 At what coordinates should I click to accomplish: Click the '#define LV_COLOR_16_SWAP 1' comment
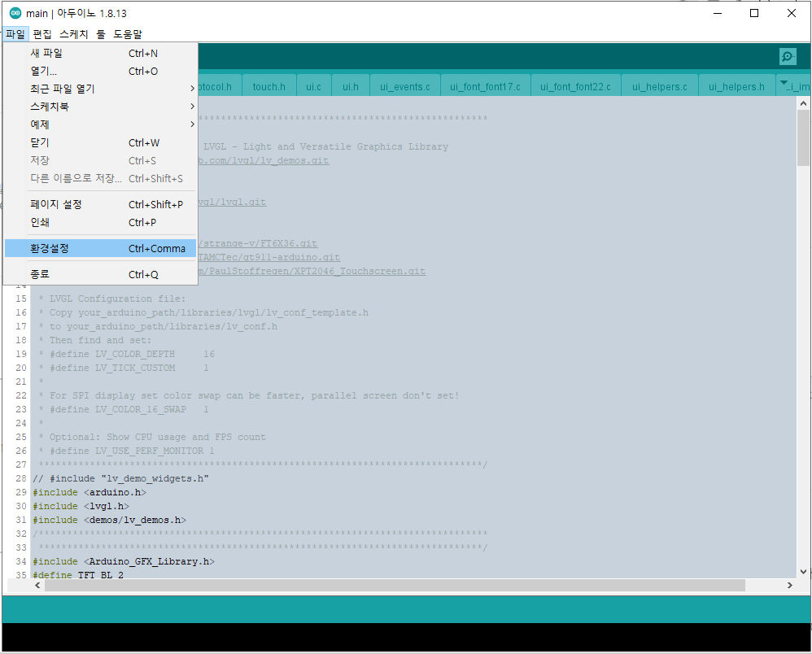(123, 410)
